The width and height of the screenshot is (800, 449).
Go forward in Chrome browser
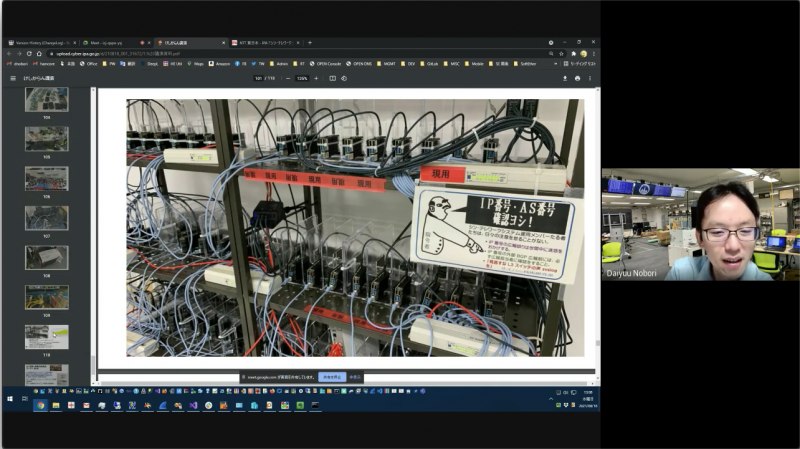[19, 54]
